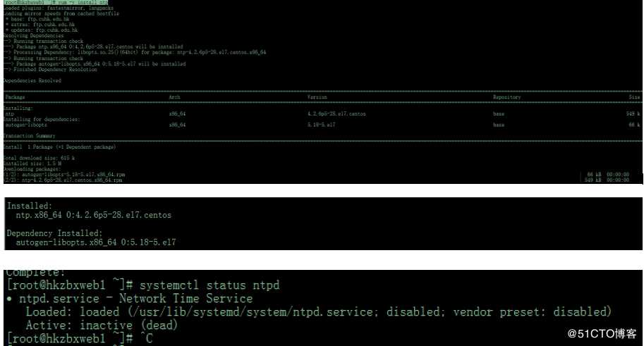Click the 'Dependency Installed:' heading
The height and width of the screenshot is (346, 644).
pos(54,233)
